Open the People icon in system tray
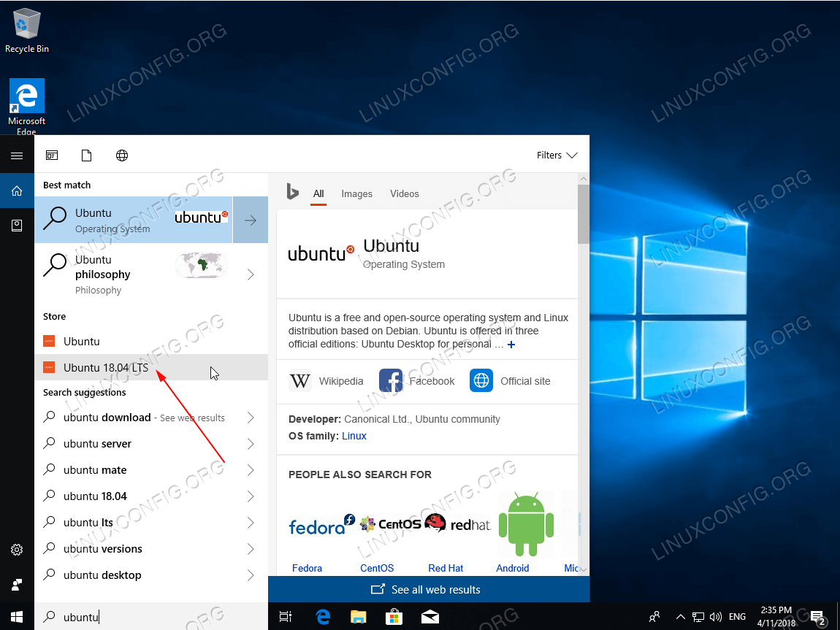 [654, 617]
